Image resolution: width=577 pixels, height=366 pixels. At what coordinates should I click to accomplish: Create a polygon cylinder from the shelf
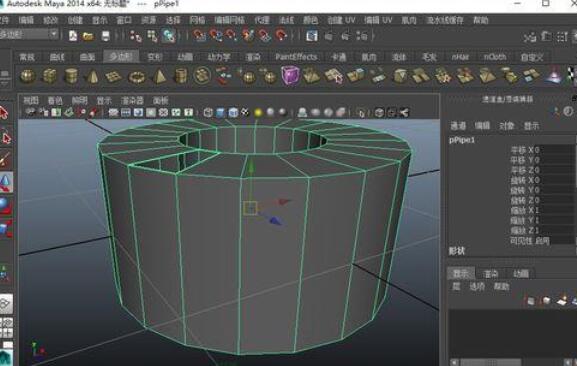(71, 76)
